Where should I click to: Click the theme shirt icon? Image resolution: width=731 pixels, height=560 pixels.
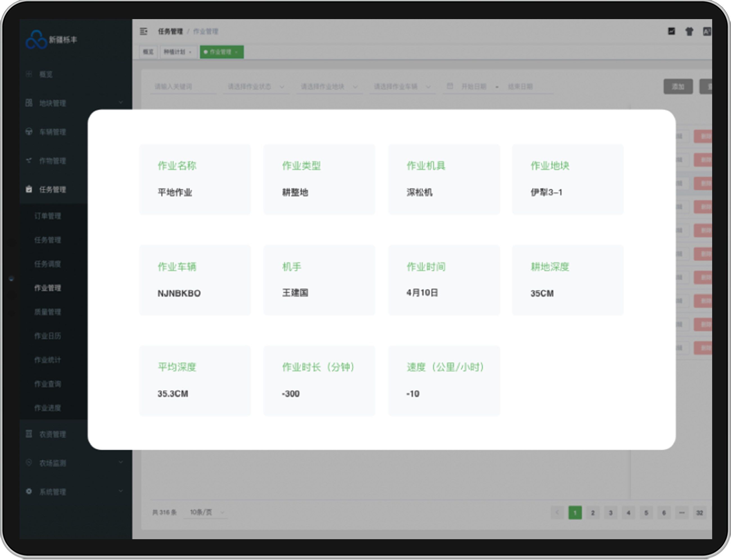689,32
